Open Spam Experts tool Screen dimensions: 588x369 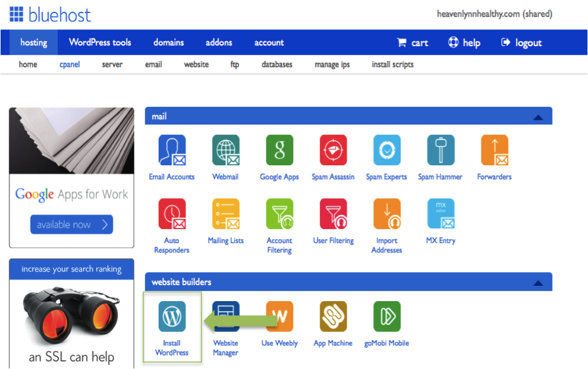click(387, 151)
